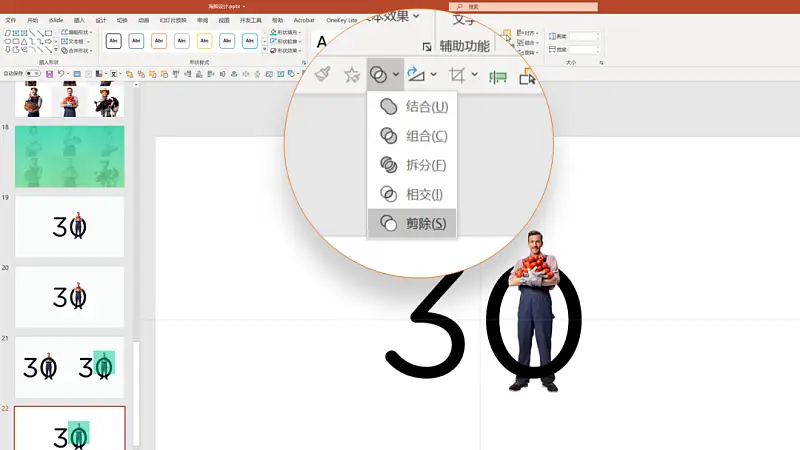Choose 剪除(S) from merge shapes menu
The width and height of the screenshot is (800, 450).
pyautogui.click(x=412, y=223)
